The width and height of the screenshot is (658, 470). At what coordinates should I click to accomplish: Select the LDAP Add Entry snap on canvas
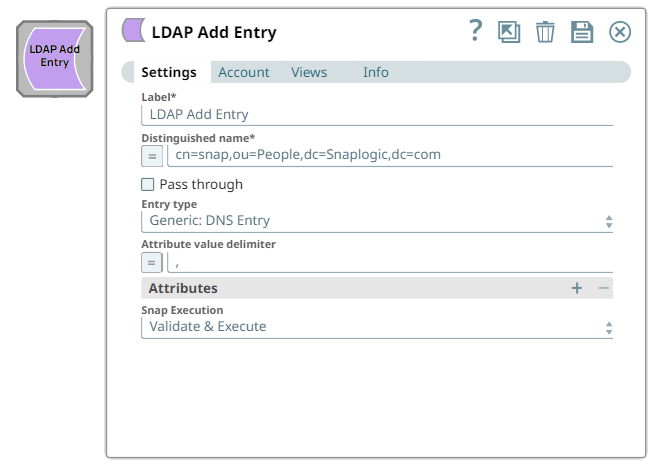pyautogui.click(x=55, y=59)
